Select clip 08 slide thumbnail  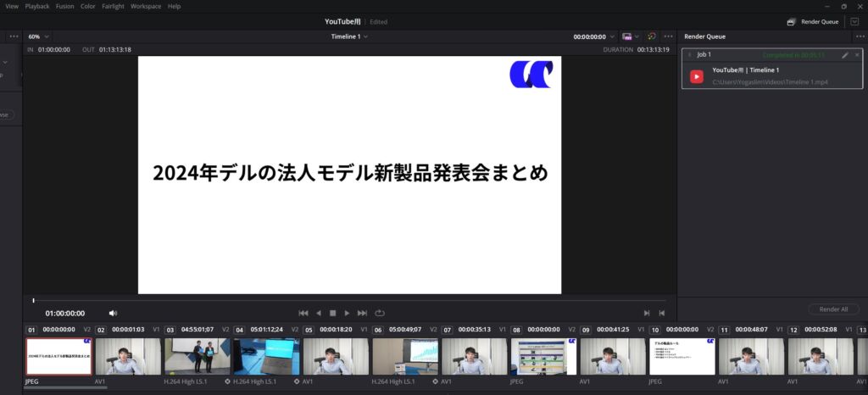(543, 356)
